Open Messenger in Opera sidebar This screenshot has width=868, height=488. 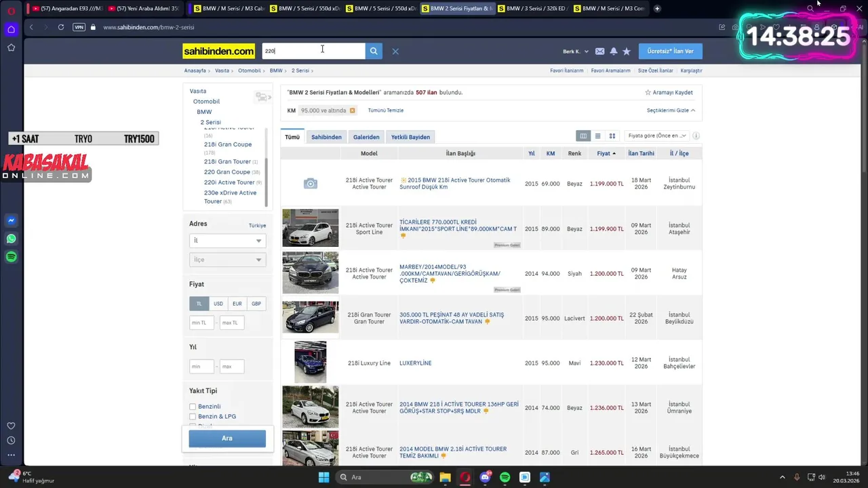11,220
